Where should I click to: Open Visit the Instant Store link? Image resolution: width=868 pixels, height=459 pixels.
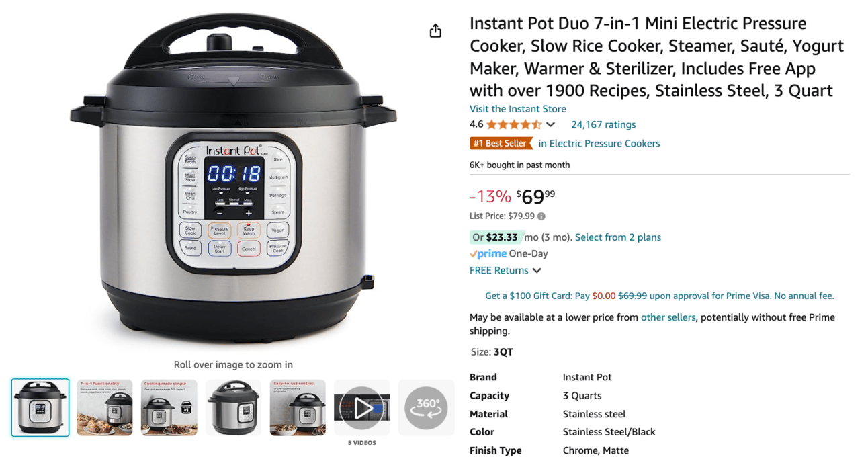pyautogui.click(x=518, y=109)
